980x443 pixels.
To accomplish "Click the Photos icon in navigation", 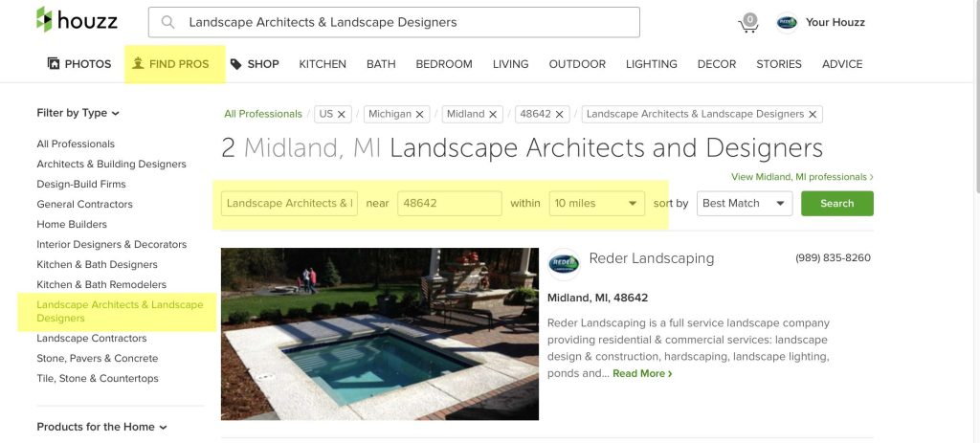I will click(54, 64).
